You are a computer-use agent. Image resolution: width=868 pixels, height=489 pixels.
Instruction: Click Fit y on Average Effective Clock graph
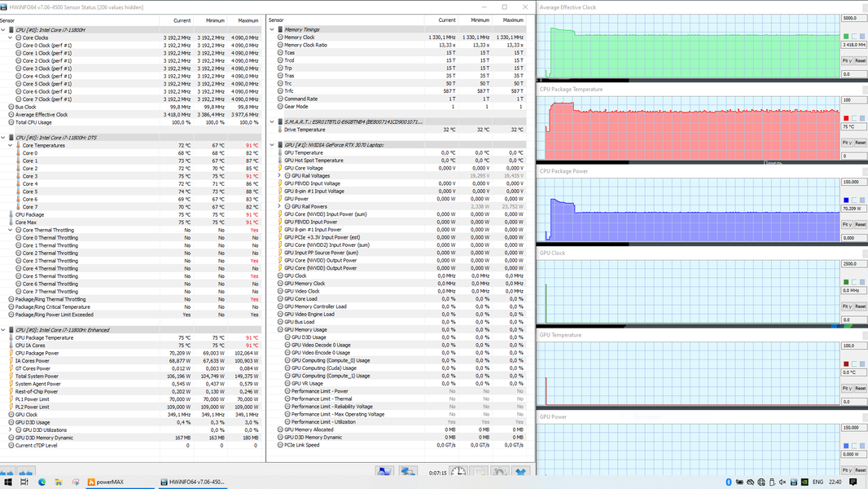(x=847, y=60)
